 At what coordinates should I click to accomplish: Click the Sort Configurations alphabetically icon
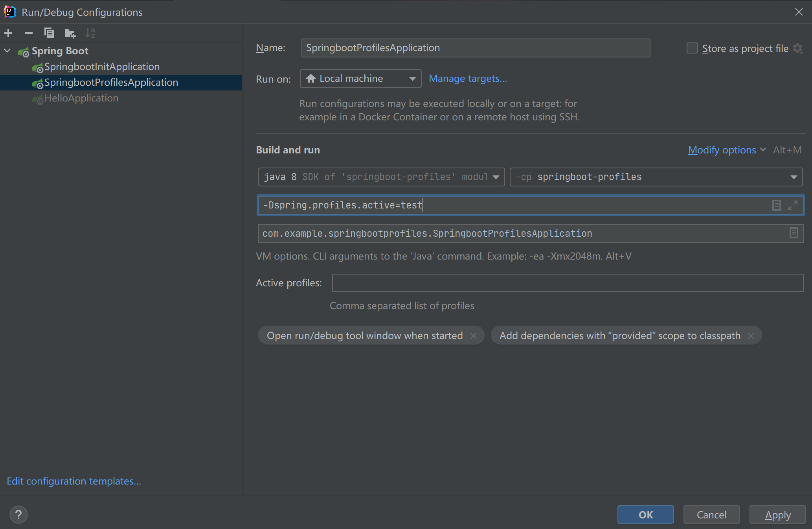pos(90,33)
